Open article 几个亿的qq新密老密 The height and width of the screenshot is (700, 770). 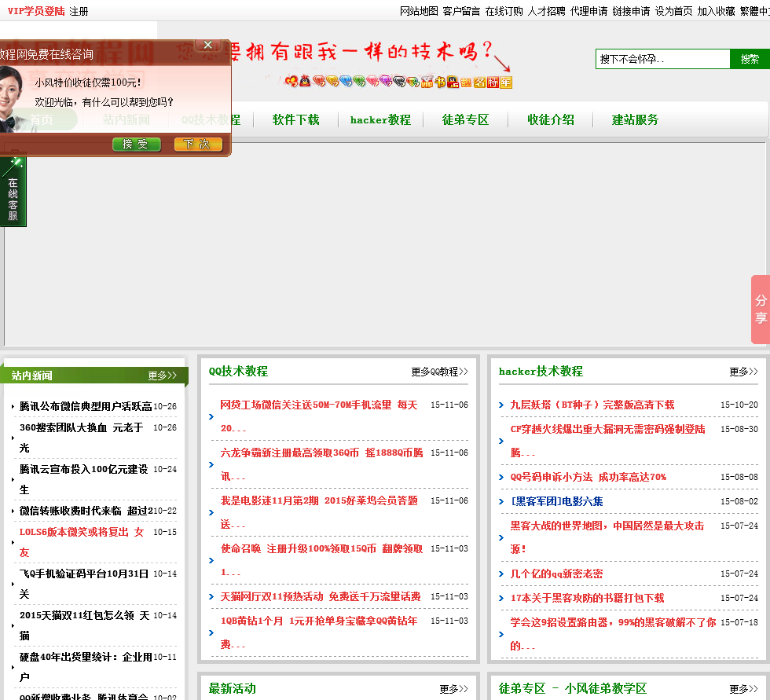pyautogui.click(x=557, y=574)
